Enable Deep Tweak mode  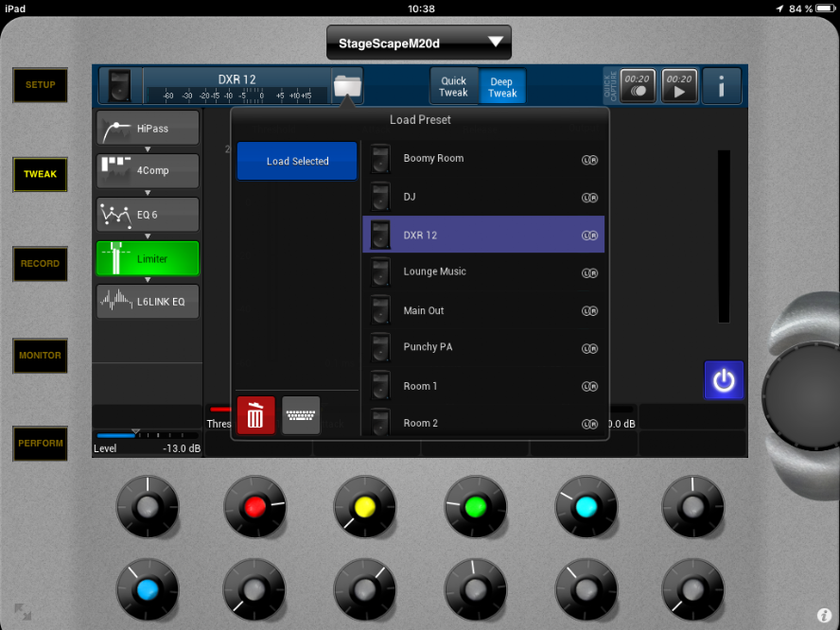click(x=502, y=87)
